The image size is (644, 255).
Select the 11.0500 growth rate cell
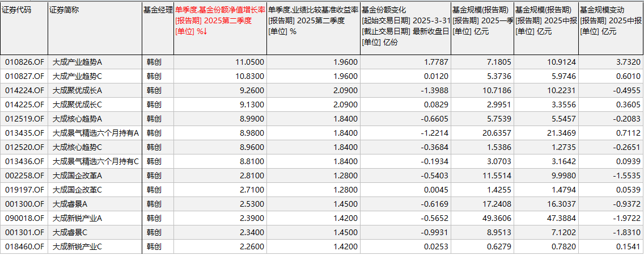[250, 62]
